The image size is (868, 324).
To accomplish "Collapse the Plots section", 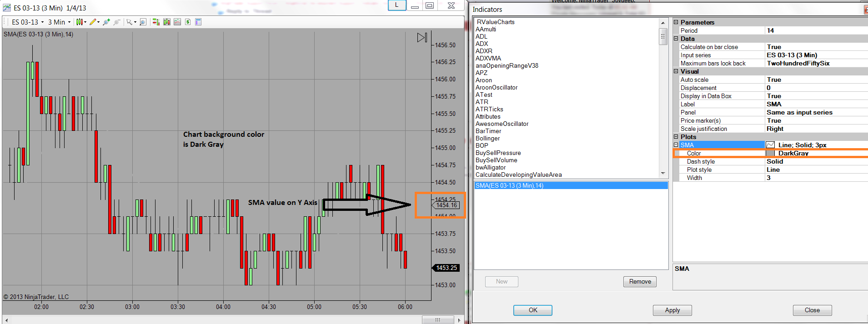I will [676, 137].
